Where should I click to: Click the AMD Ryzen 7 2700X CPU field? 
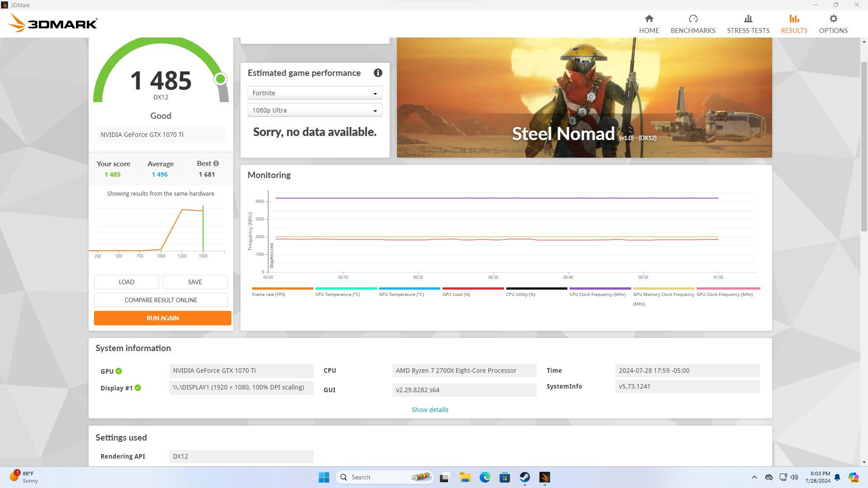click(x=464, y=371)
